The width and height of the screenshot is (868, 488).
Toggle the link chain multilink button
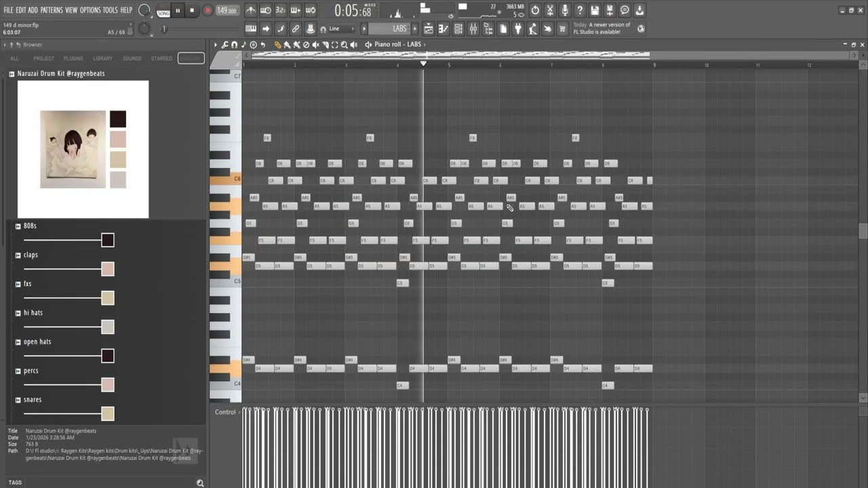pyautogui.click(x=295, y=28)
